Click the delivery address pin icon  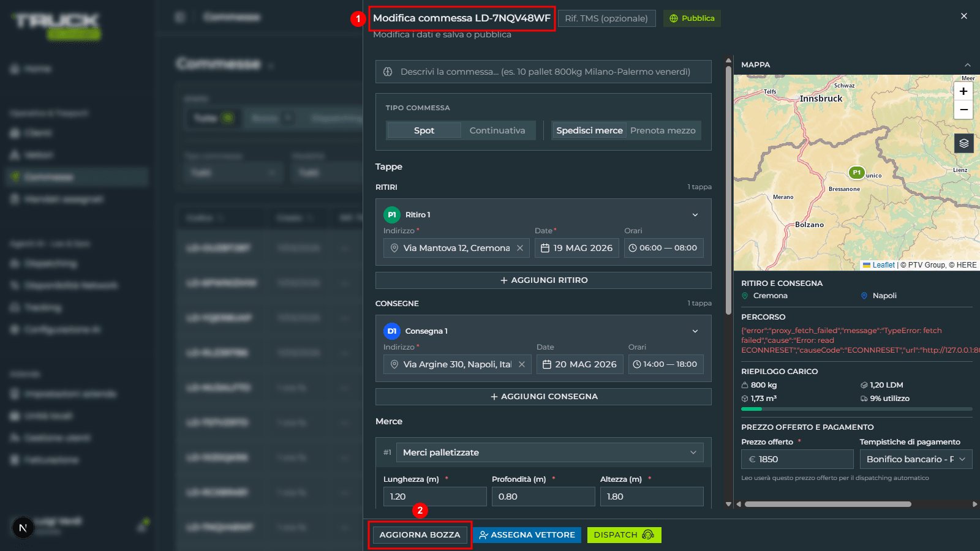(x=394, y=364)
